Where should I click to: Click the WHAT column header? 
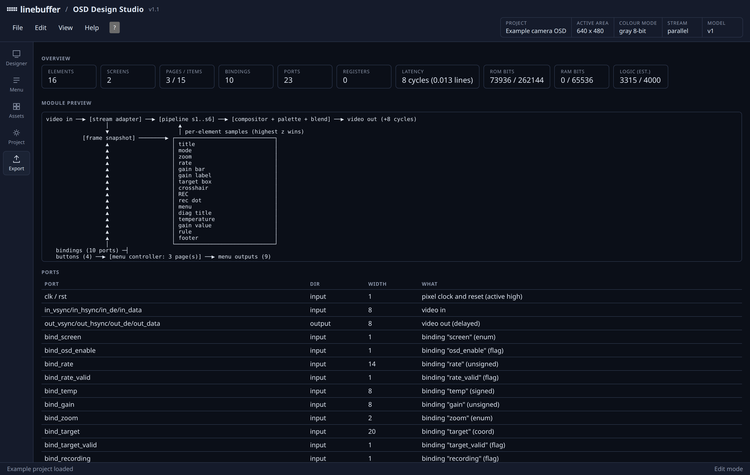429,284
